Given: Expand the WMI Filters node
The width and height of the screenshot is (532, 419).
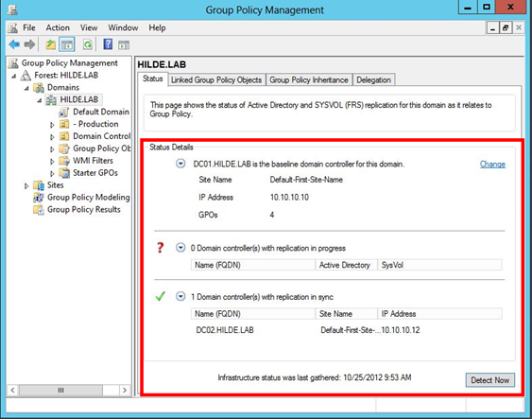Looking at the screenshot, I should pyautogui.click(x=52, y=162).
